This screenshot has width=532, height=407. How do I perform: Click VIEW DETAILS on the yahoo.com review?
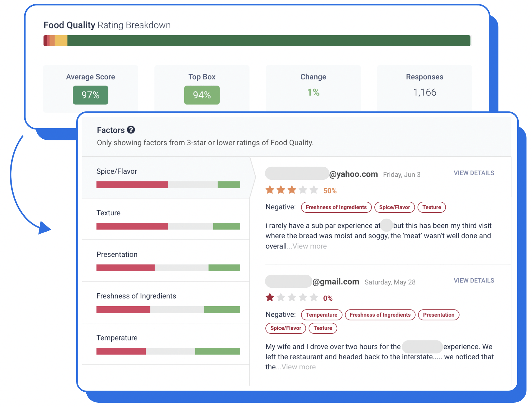(473, 173)
